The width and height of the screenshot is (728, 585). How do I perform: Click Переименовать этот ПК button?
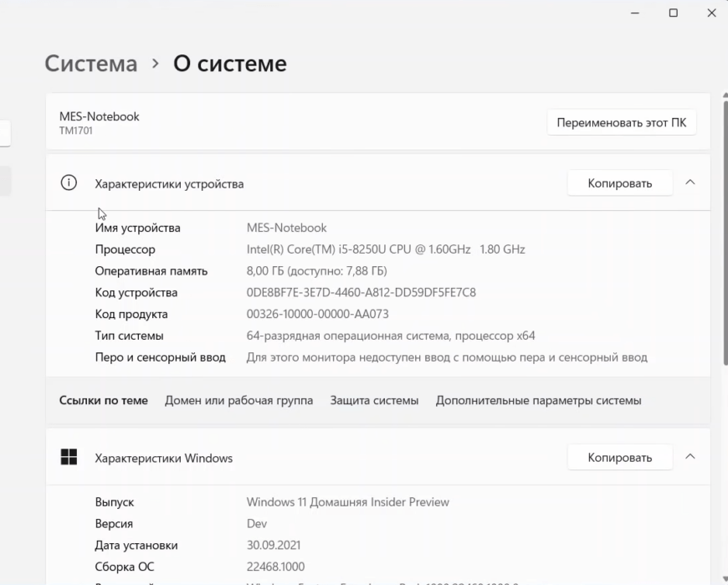[621, 122]
